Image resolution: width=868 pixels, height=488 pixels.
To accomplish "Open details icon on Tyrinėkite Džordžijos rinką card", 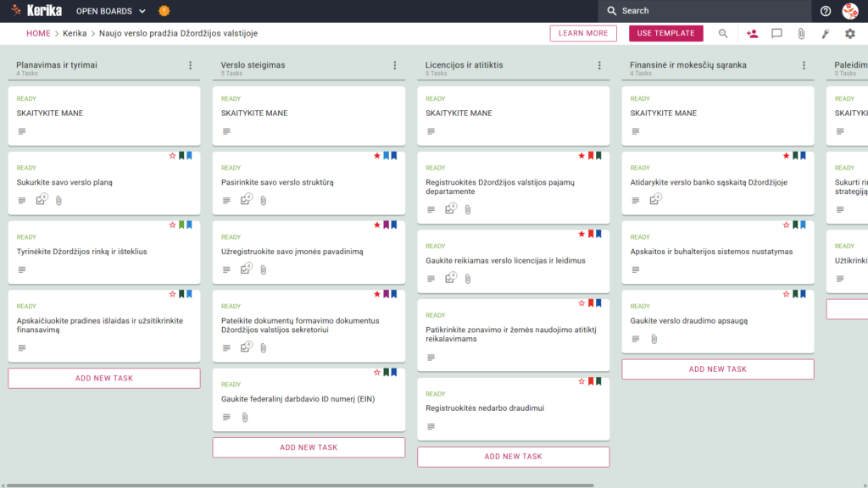I will pyautogui.click(x=21, y=269).
